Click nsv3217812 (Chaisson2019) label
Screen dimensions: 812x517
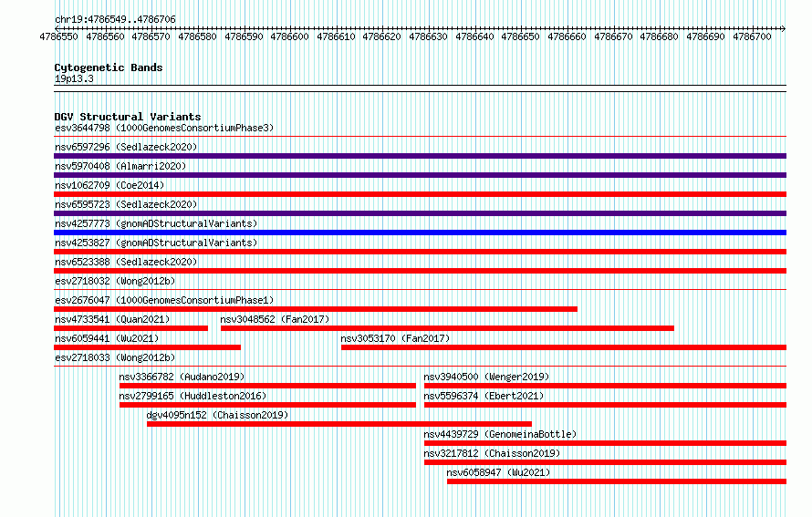tap(492, 453)
